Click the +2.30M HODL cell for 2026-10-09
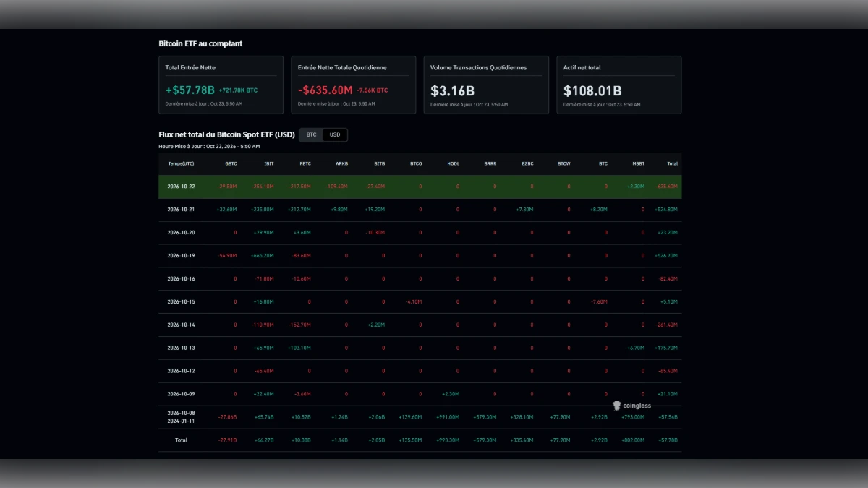Viewport: 868px width, 488px height. pos(450,394)
